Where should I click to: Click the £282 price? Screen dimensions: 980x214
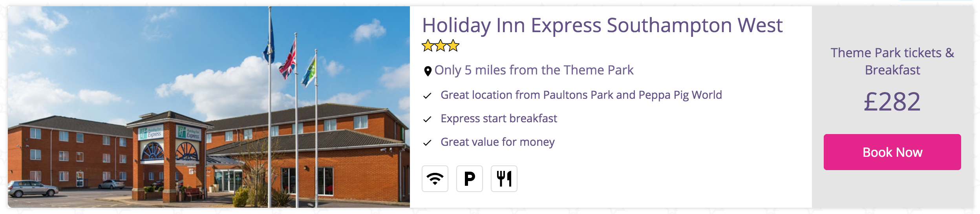coord(892,102)
